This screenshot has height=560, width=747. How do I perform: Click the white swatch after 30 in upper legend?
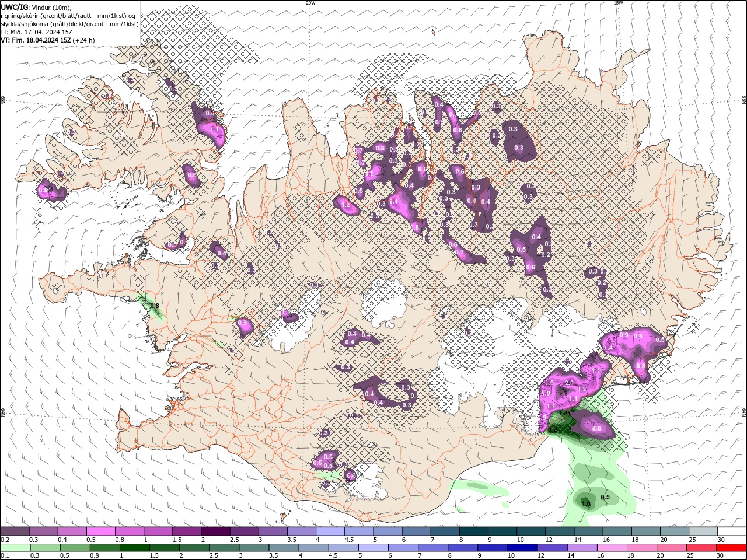[732, 531]
